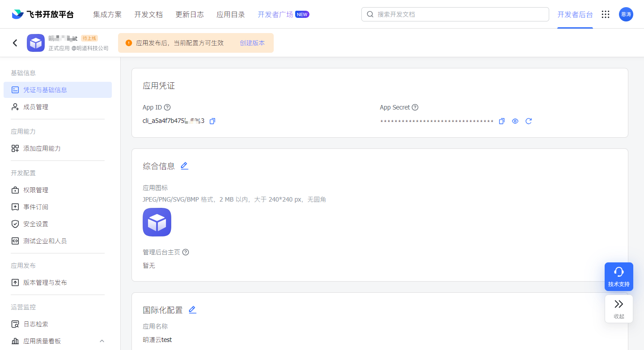This screenshot has width=644, height=350.
Task: Click the 安全设置 shield icon
Action: (x=15, y=224)
